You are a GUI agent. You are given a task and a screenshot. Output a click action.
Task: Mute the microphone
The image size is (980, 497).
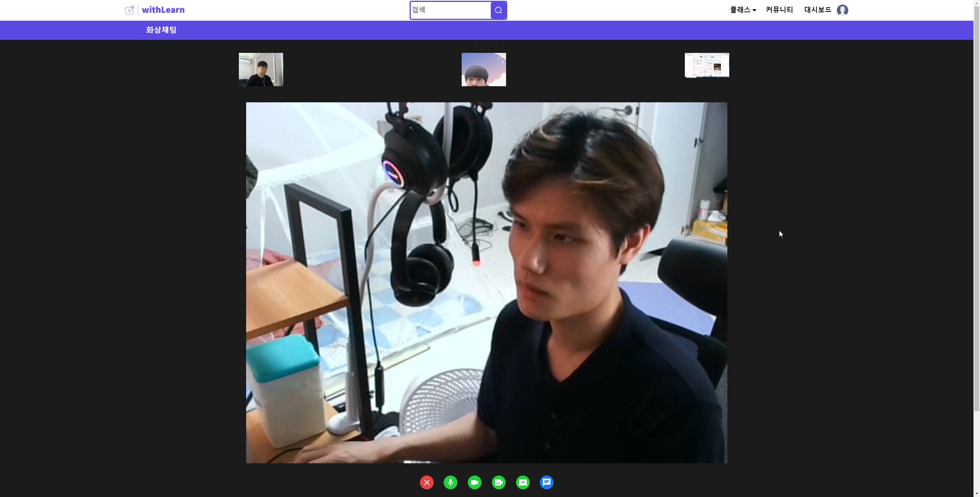click(451, 482)
